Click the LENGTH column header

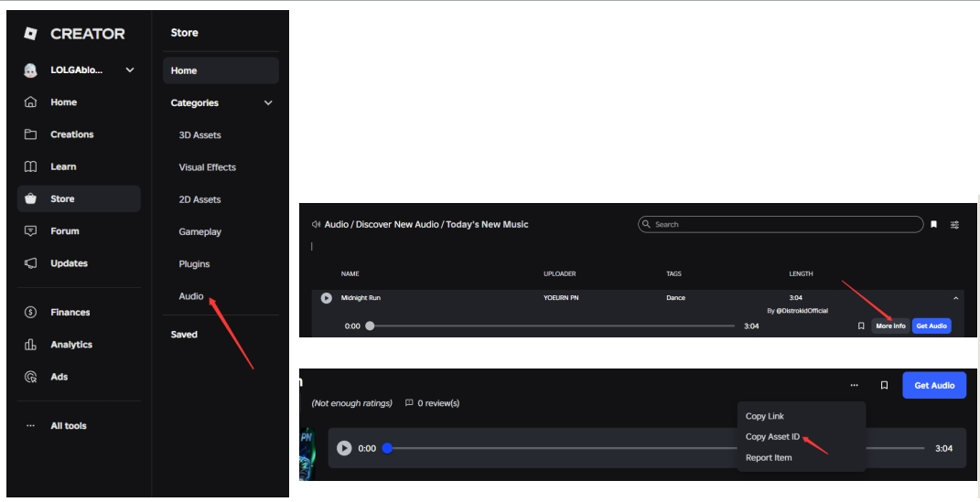(x=801, y=274)
